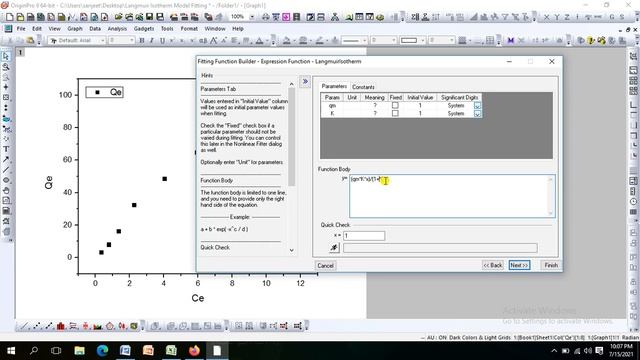Screen dimensions: 640x360
Task: Check the Fixed box for K parameter
Action: coord(395,113)
